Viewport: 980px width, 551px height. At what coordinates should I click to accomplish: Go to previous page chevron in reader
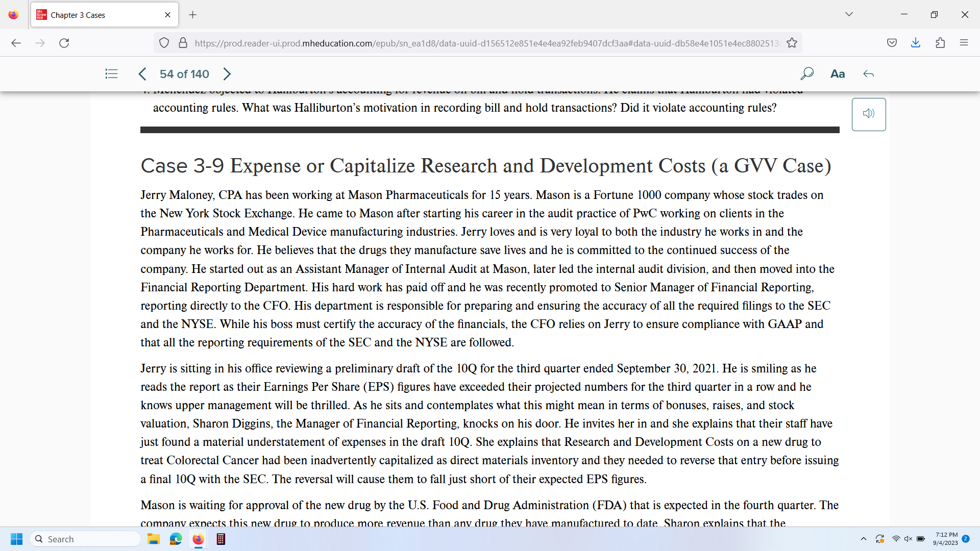pyautogui.click(x=142, y=74)
